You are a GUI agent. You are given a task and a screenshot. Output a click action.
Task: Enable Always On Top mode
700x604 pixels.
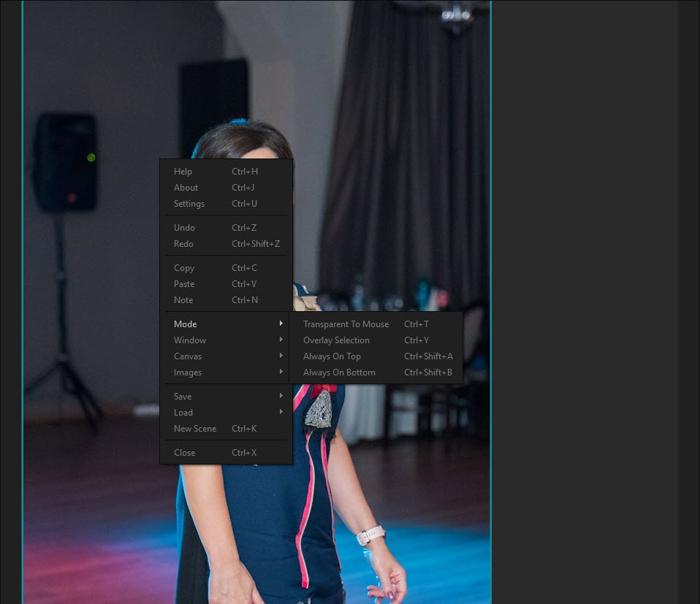(x=376, y=356)
